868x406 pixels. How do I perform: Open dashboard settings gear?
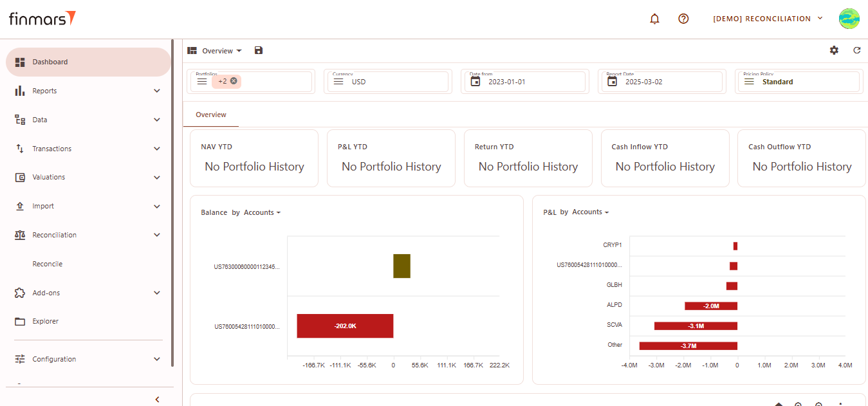[834, 50]
